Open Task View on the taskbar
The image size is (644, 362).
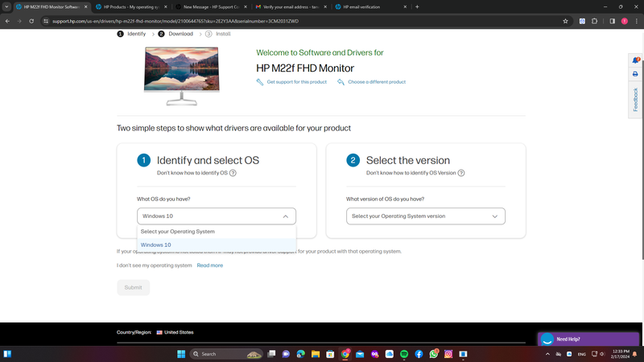pos(271,354)
